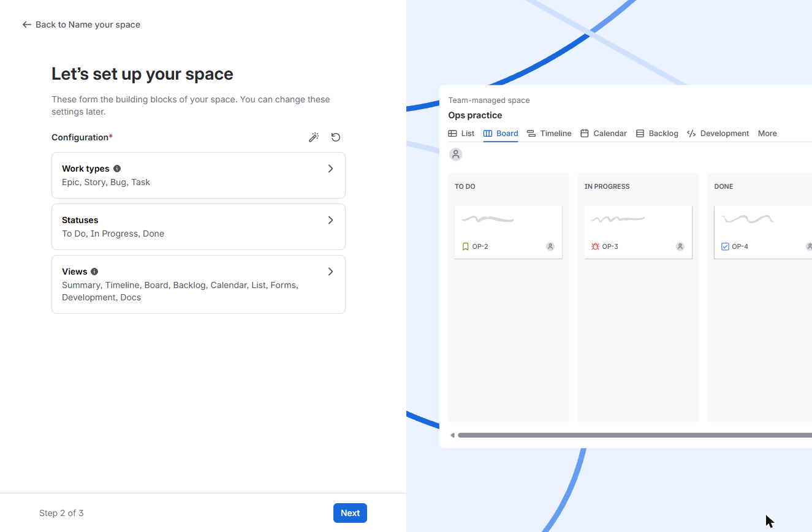Click the preview horizontal scrollbar thumb
This screenshot has height=532, width=812.
(x=635, y=435)
